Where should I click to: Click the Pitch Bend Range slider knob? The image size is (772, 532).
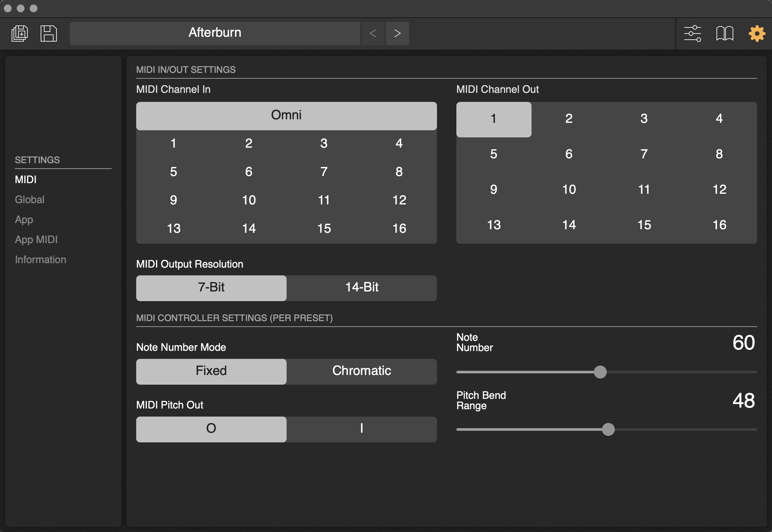point(608,429)
